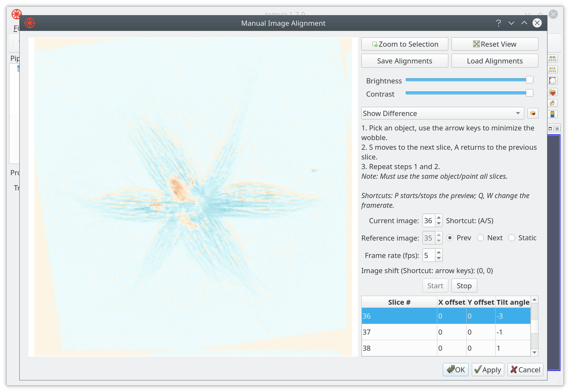Click the Zoom to Selection button
This screenshot has height=392, width=570.
(x=405, y=44)
